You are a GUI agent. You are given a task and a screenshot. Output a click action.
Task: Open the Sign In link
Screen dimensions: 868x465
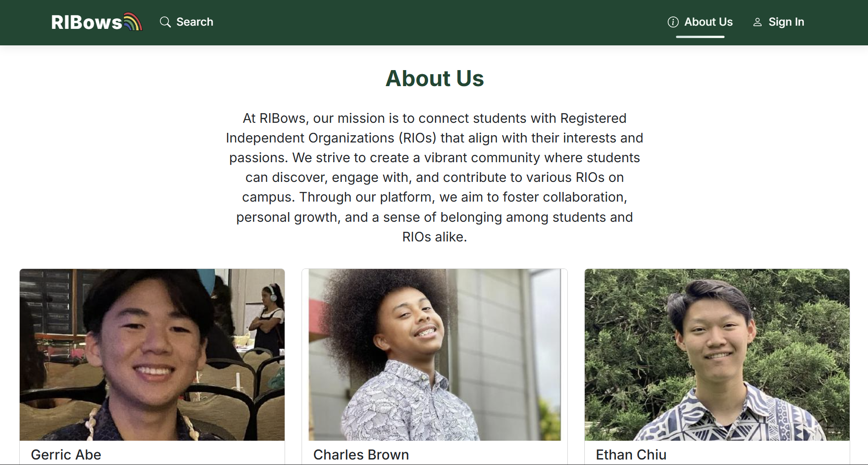pyautogui.click(x=786, y=22)
